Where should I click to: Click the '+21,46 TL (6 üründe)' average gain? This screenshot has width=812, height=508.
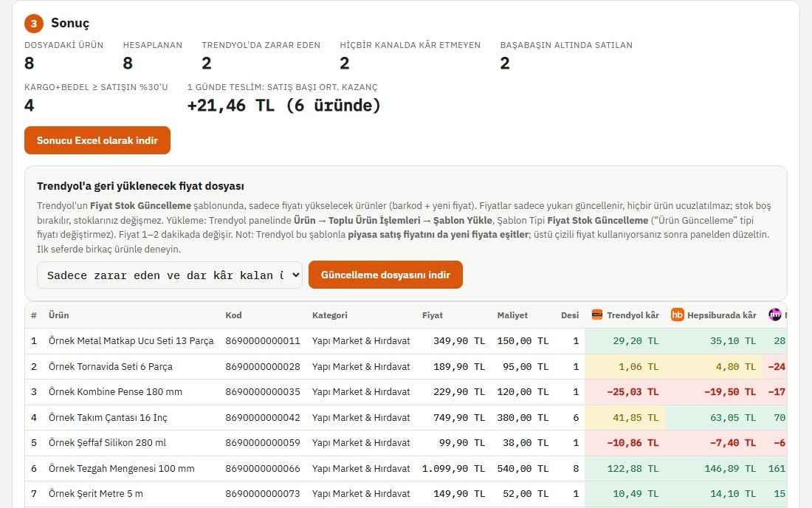pos(283,105)
